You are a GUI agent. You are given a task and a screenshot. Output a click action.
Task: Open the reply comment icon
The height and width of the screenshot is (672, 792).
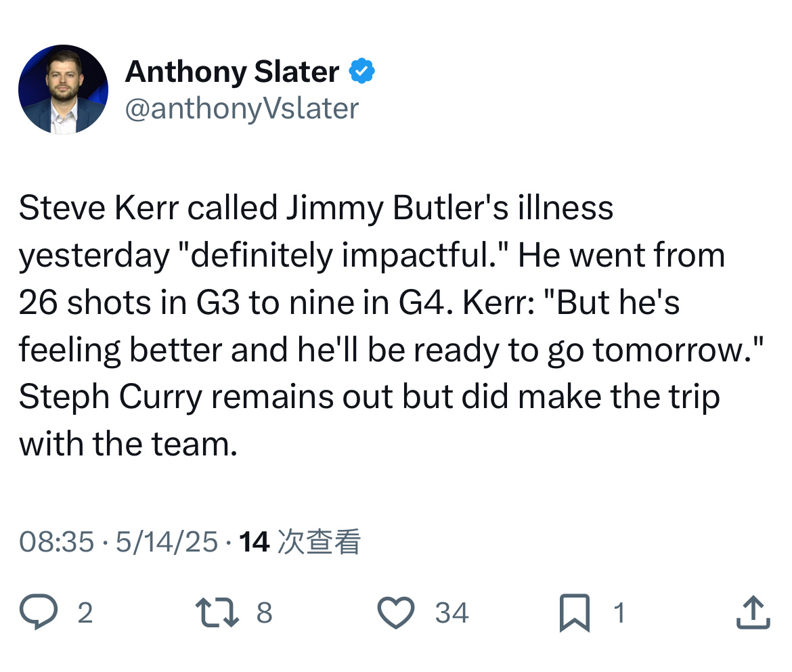click(39, 612)
